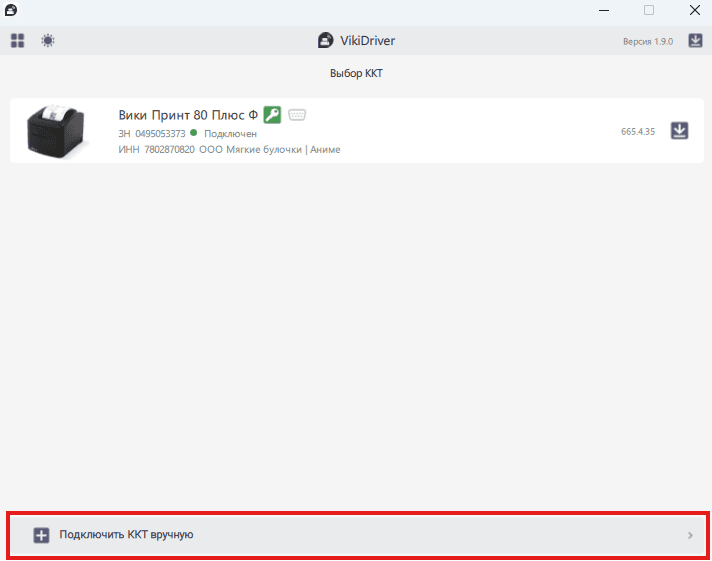Click the VikiDriver logo in the header
This screenshot has width=712, height=561.
tap(325, 40)
